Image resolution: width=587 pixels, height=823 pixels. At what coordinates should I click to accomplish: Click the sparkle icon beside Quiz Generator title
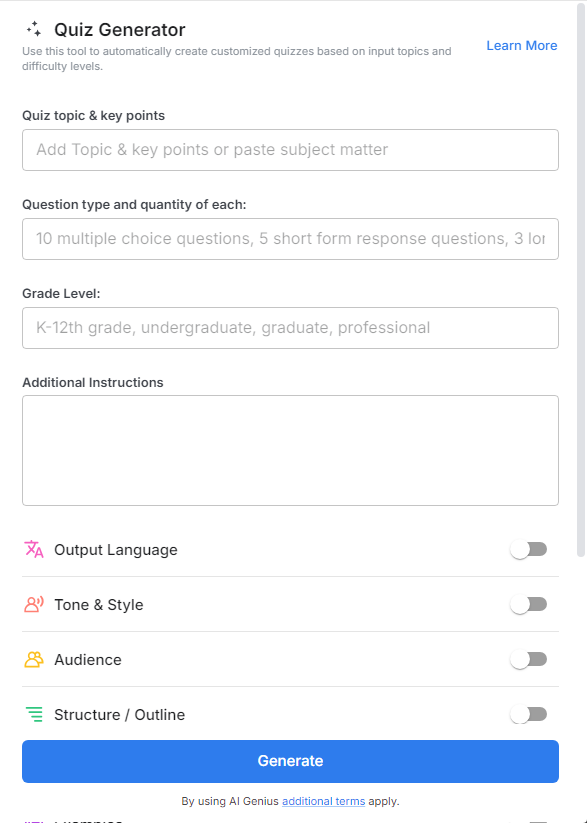pyautogui.click(x=34, y=29)
